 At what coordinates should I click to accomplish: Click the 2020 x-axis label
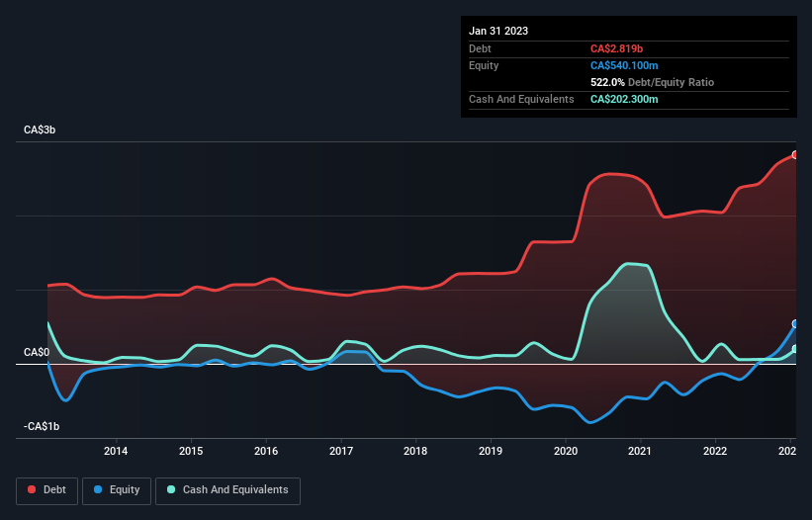(x=566, y=451)
